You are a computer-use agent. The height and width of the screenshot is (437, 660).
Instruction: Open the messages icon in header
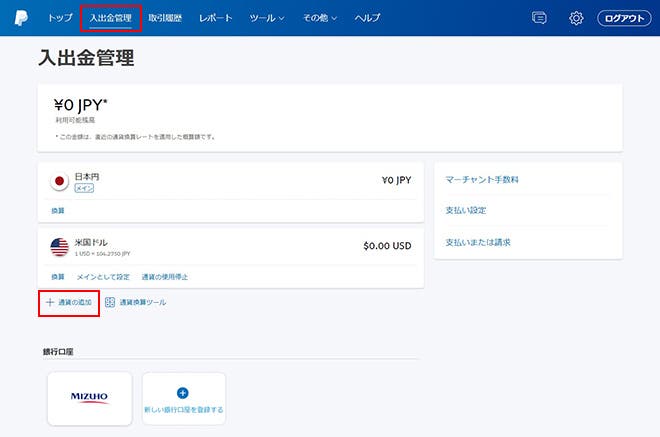[x=539, y=18]
